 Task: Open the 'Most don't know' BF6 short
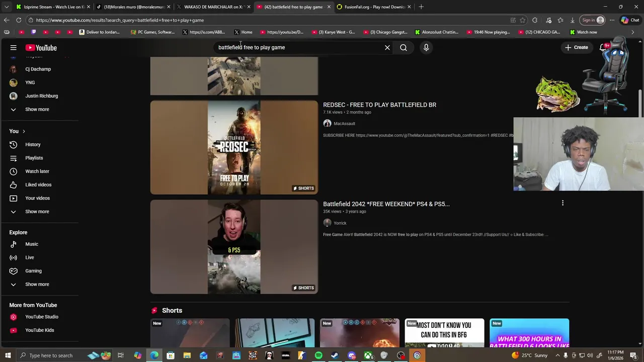pyautogui.click(x=445, y=333)
